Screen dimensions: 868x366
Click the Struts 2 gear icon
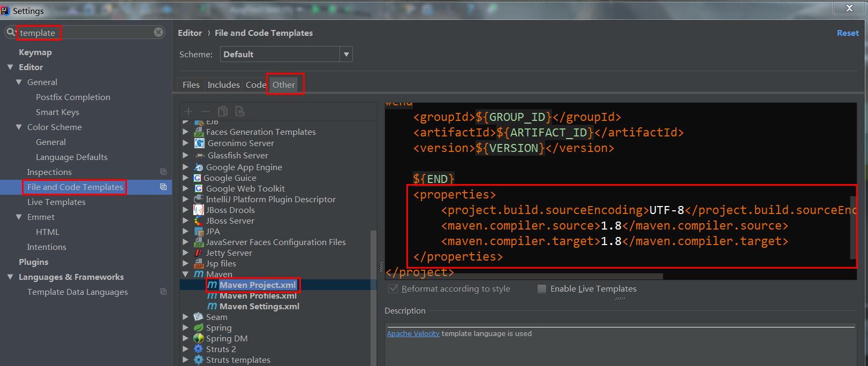(199, 349)
